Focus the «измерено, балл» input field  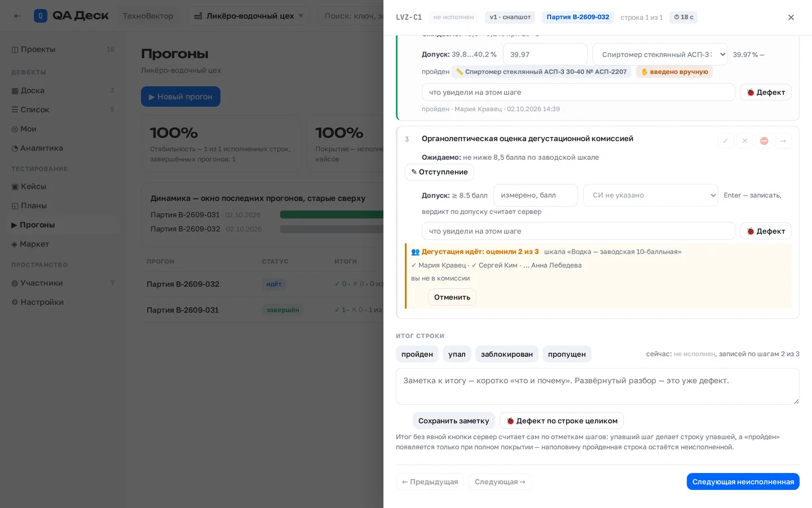click(x=536, y=195)
